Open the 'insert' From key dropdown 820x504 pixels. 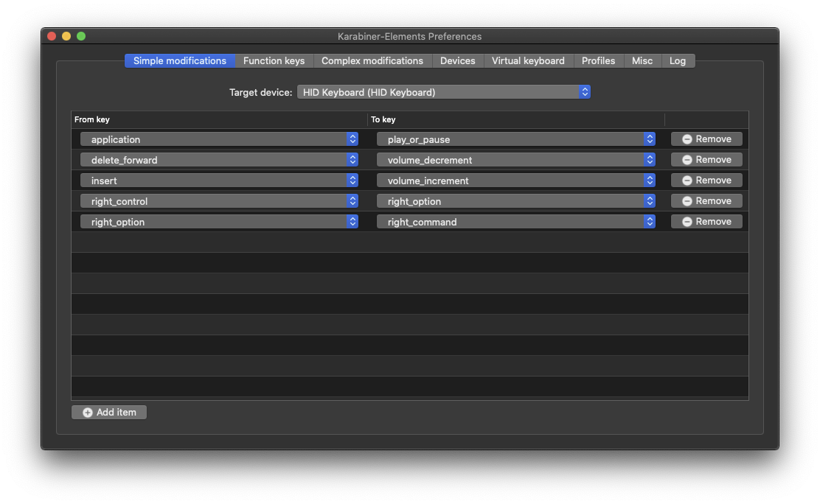point(219,181)
